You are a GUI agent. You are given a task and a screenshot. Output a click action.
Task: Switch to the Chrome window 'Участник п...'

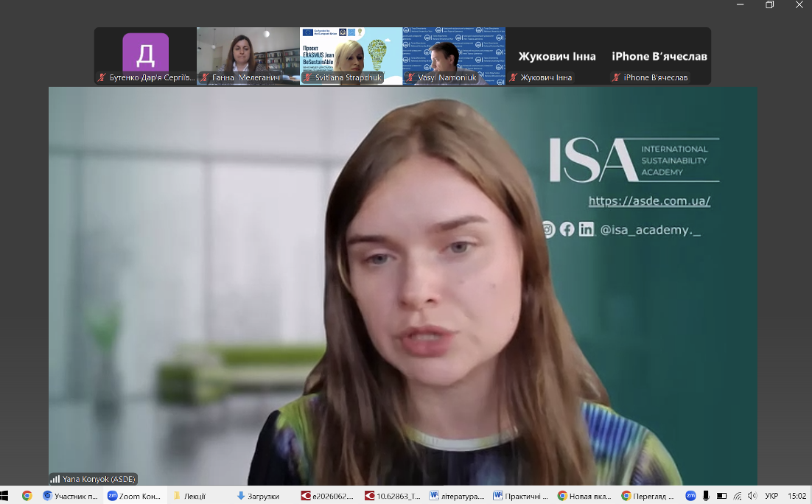(x=71, y=496)
